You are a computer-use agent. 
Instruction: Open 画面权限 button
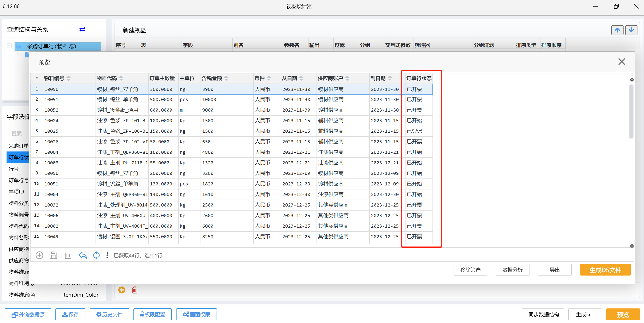tap(196, 314)
